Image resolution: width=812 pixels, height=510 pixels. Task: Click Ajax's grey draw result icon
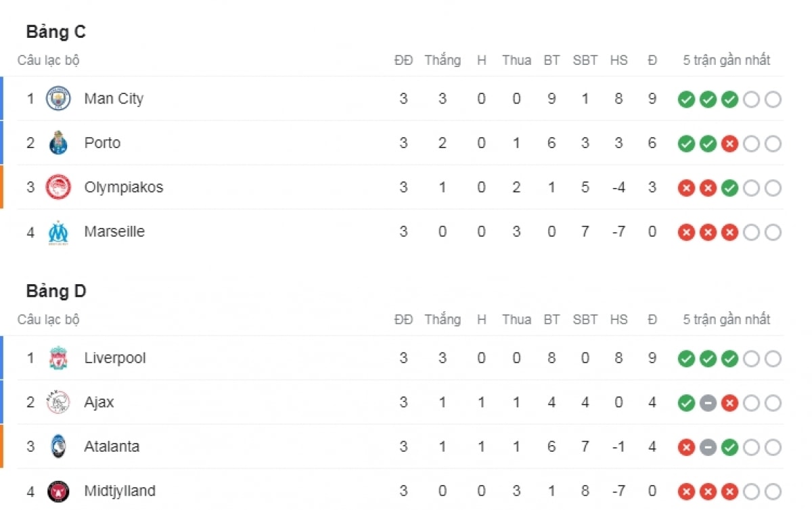pos(708,404)
